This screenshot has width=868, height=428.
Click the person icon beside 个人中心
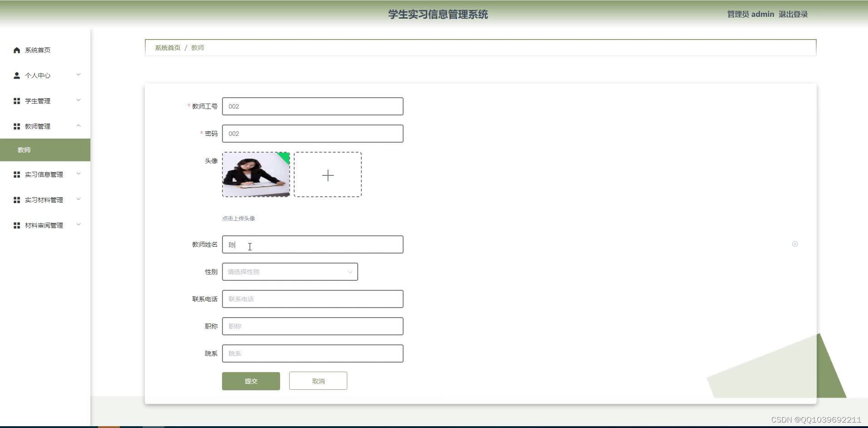click(x=17, y=75)
